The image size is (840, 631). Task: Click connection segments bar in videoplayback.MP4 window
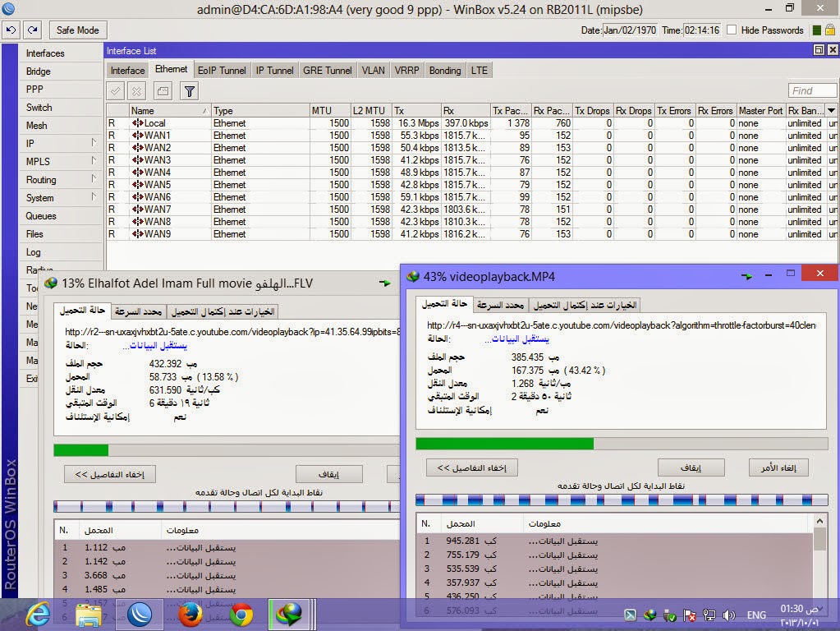tap(622, 500)
